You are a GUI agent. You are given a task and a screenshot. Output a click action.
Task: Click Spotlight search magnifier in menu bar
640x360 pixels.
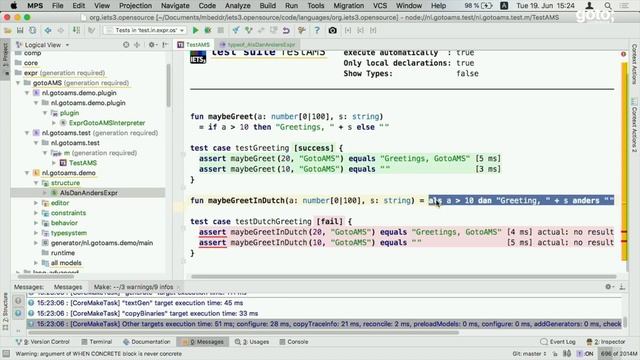pos(608,6)
